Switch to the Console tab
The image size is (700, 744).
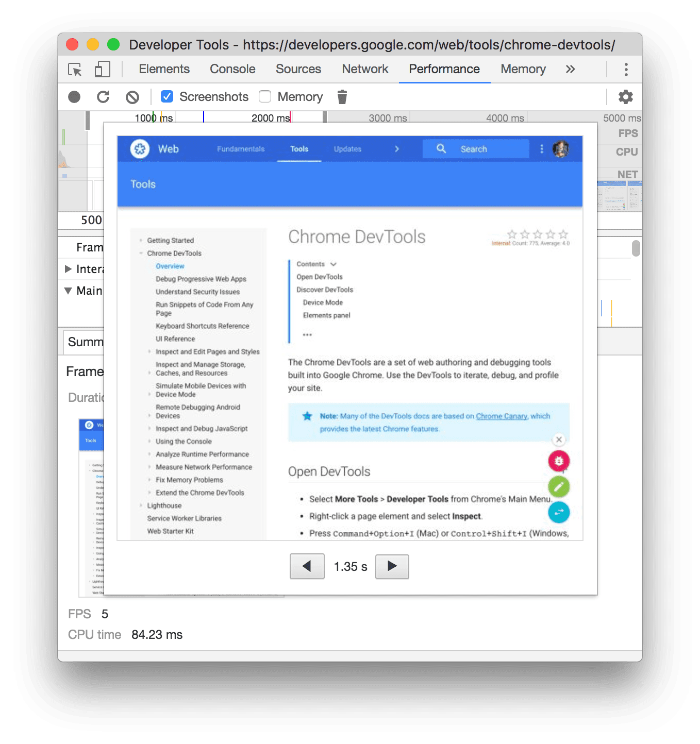232,69
